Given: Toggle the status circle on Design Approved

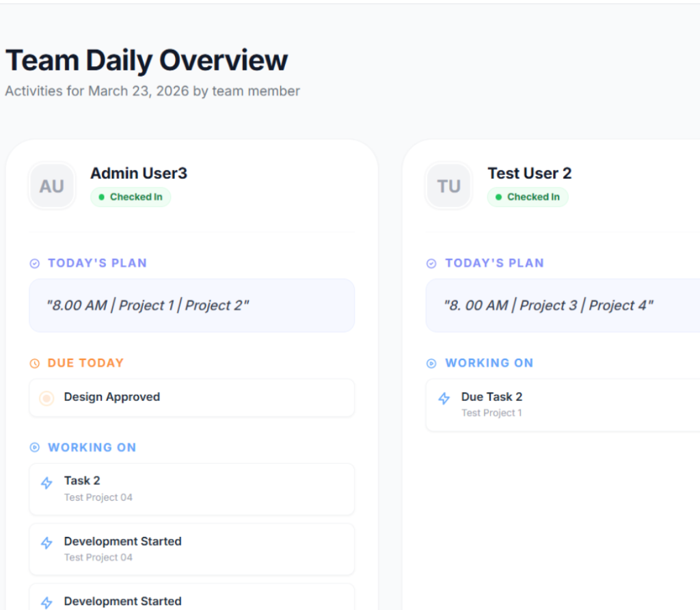Looking at the screenshot, I should (46, 398).
